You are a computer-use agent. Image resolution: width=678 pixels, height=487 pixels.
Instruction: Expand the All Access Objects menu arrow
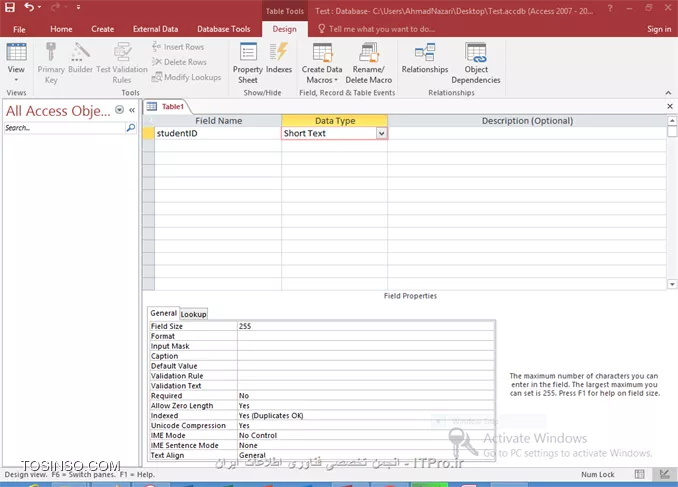tap(120, 110)
